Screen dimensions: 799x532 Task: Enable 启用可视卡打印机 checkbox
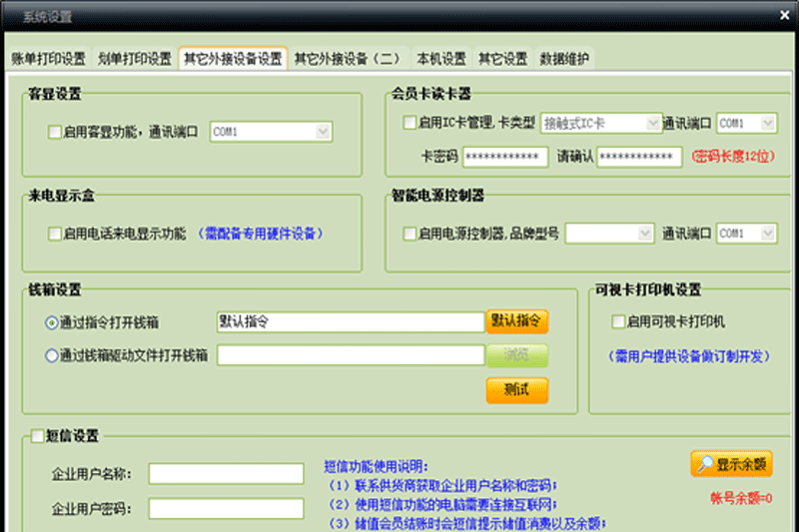(618, 321)
